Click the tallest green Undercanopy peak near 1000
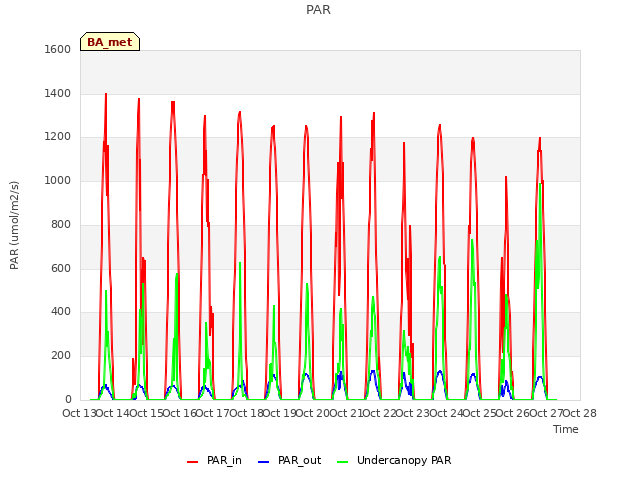640x480 pixels. click(x=540, y=184)
